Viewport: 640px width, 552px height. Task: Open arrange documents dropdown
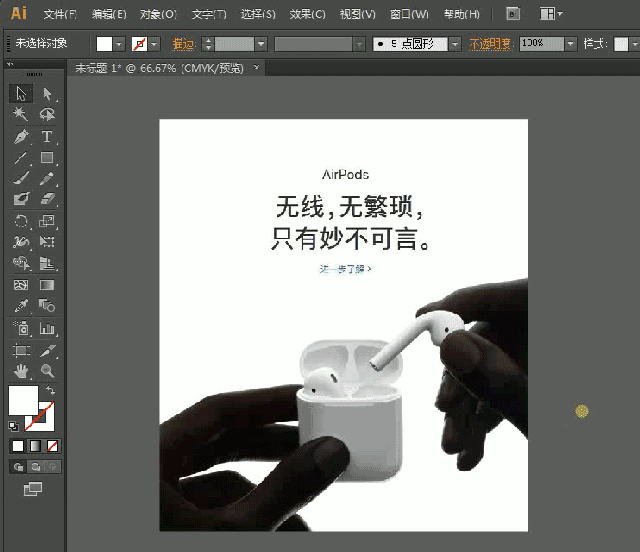tap(551, 14)
